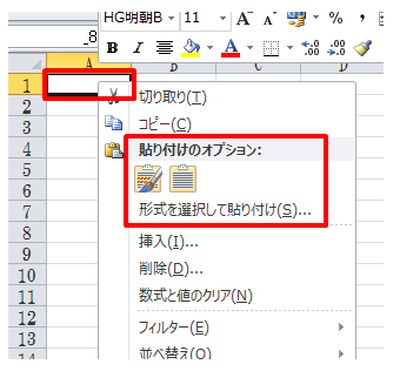Select row header 11
400x378 pixels.
[x=27, y=296]
